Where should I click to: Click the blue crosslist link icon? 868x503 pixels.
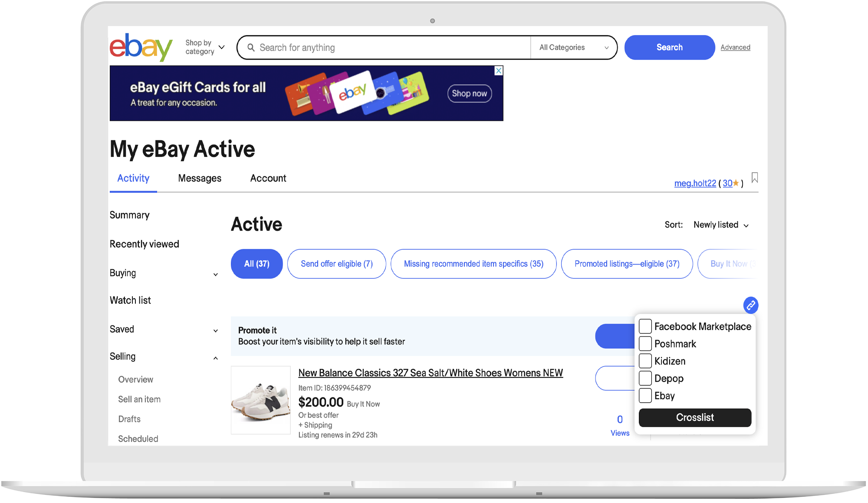tap(750, 305)
